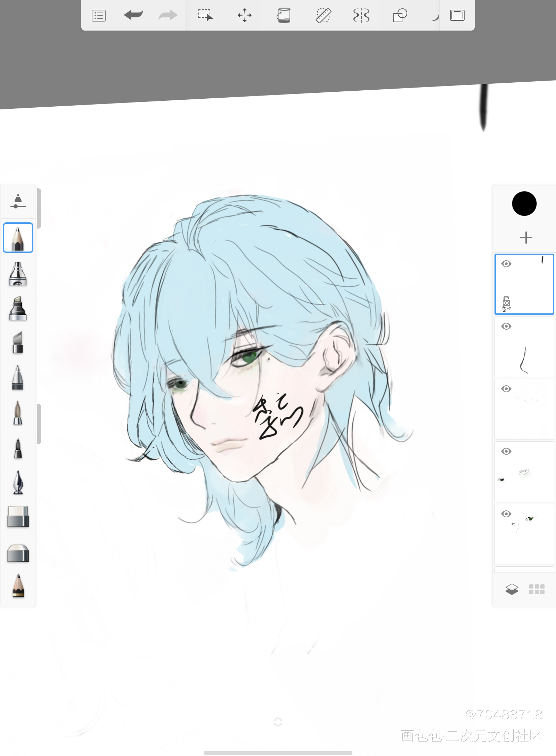The width and height of the screenshot is (556, 756).
Task: Select the hard eraser tool
Action: pyautogui.click(x=18, y=517)
